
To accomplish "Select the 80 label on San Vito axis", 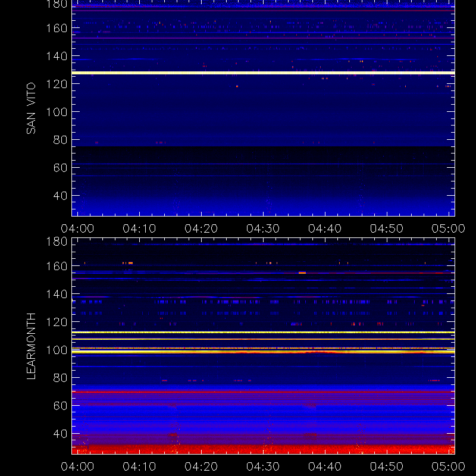I will (x=60, y=140).
